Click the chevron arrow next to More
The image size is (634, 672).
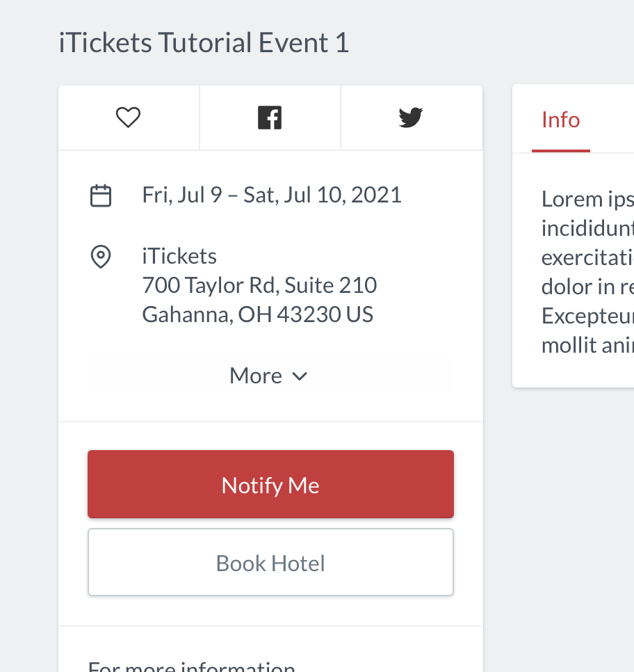[x=300, y=376]
